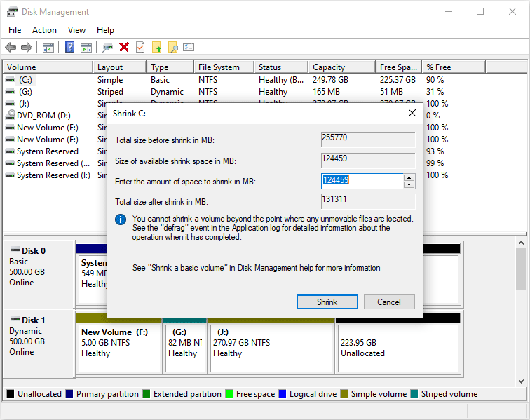Sort by Status column header
The width and height of the screenshot is (530, 420).
281,67
